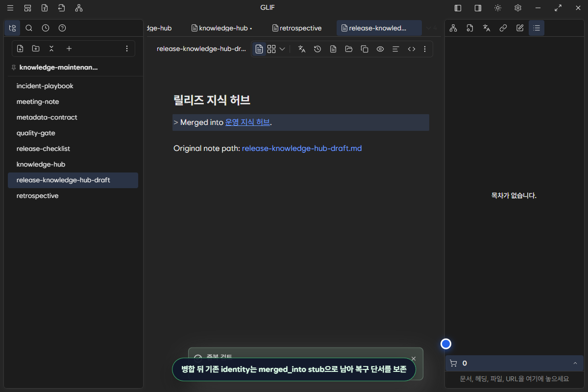Expand the tab overflow chevron
The width and height of the screenshot is (588, 392).
[429, 28]
